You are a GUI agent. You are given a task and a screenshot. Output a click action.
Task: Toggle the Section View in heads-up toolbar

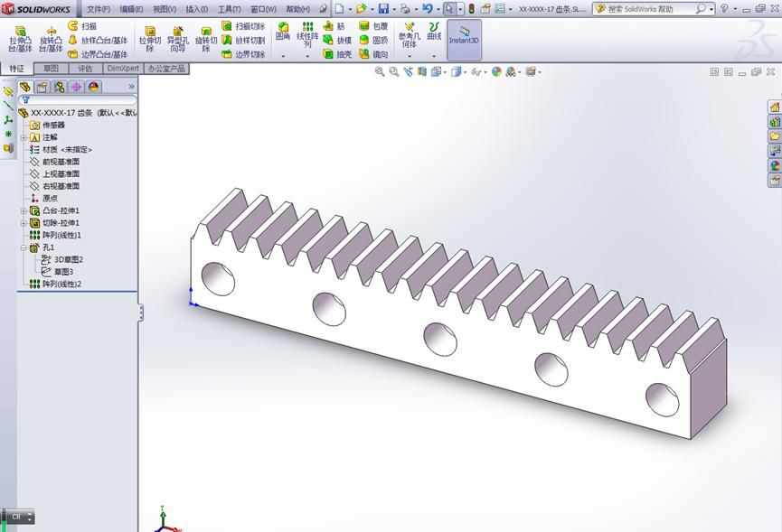tap(422, 71)
